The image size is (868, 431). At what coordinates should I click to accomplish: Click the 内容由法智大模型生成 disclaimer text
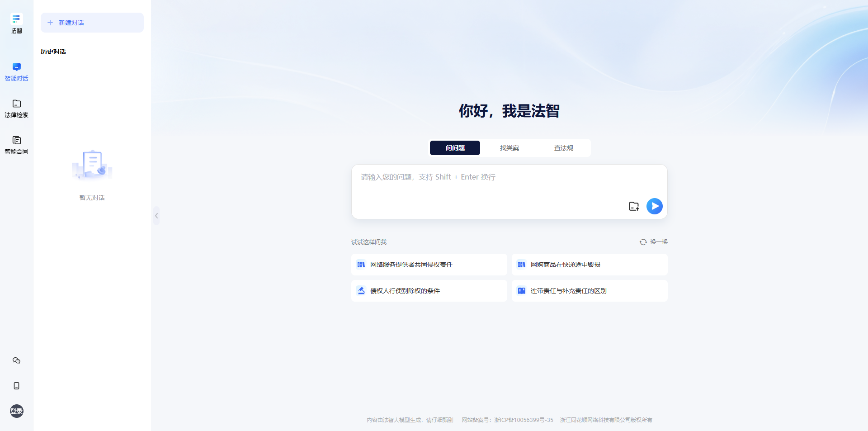click(410, 420)
